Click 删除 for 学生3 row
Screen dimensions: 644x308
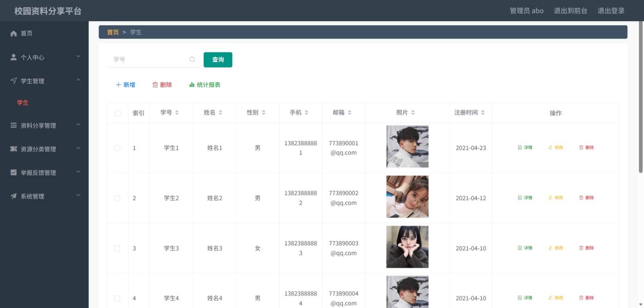point(586,248)
